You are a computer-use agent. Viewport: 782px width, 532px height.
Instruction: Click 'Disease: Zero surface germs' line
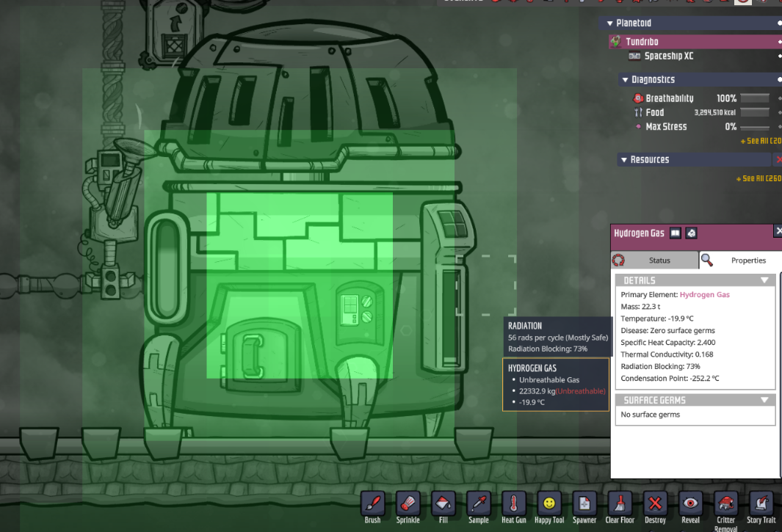coord(667,330)
